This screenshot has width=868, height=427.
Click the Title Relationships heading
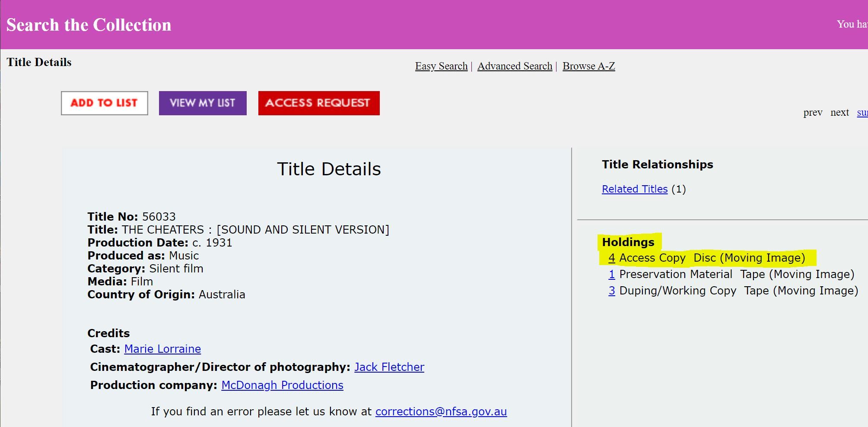pyautogui.click(x=657, y=164)
